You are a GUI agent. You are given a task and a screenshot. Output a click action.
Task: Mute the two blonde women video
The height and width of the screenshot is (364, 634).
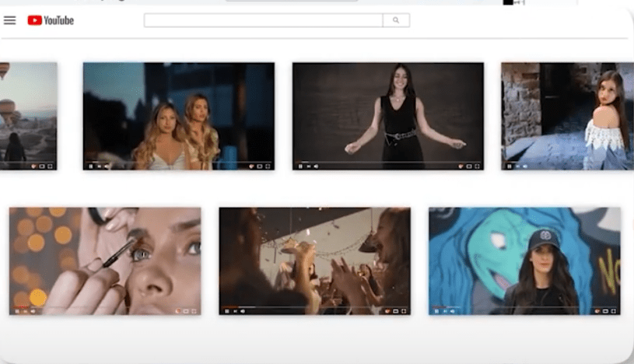(107, 166)
